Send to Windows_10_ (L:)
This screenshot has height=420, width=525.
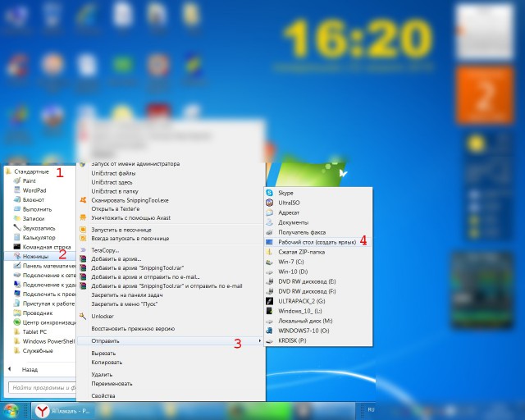(x=300, y=311)
